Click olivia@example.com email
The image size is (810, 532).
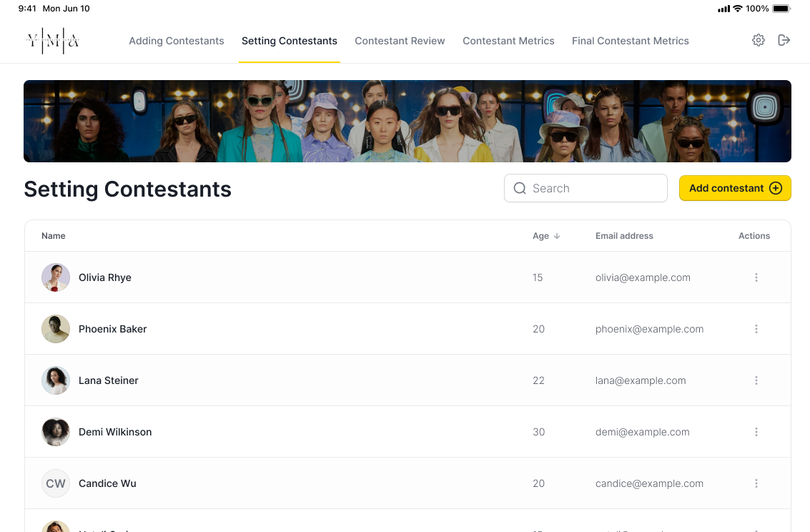click(643, 277)
